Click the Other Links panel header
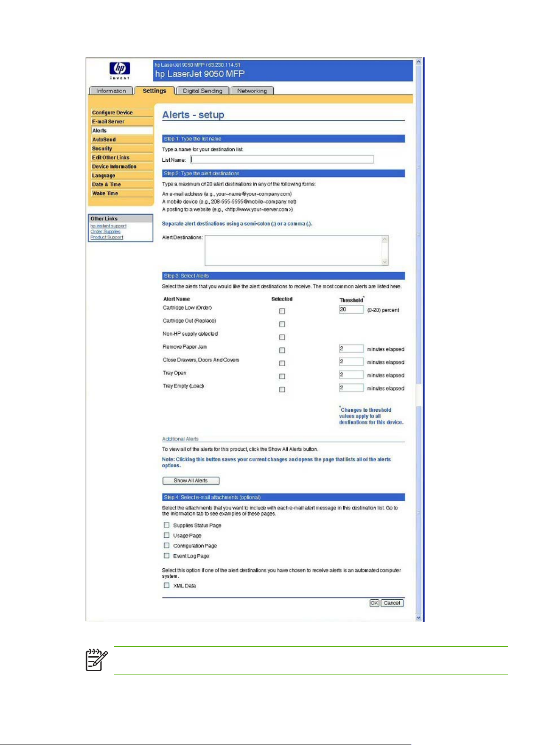The width and height of the screenshot is (560, 745). click(x=121, y=219)
